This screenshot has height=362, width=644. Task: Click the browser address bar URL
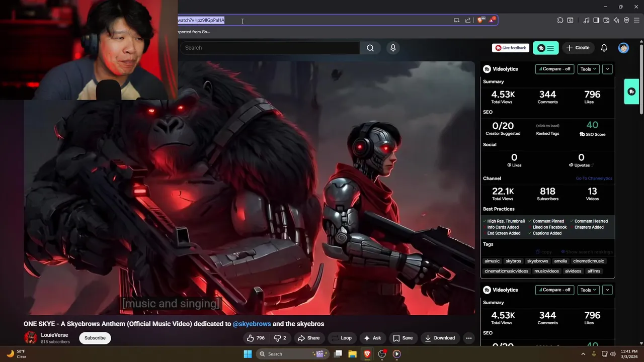pos(201,20)
